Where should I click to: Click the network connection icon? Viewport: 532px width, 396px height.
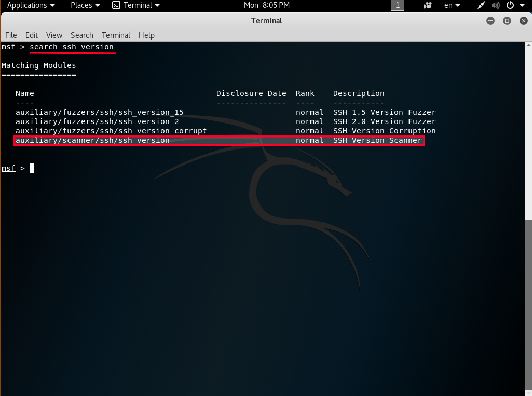pos(481,5)
